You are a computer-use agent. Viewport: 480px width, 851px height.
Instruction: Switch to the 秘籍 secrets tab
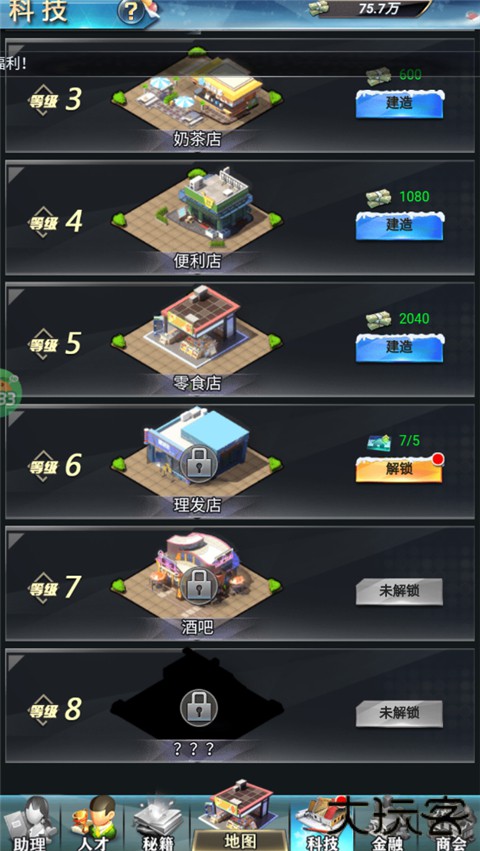click(x=157, y=823)
